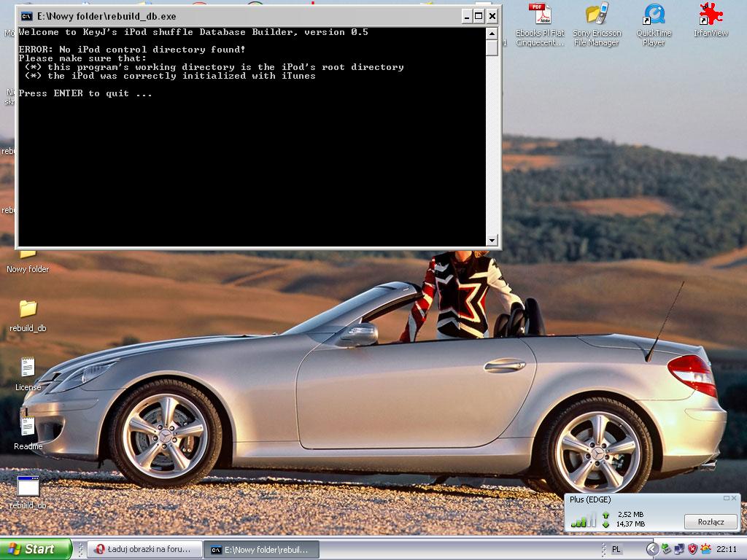Click the console scrollbar down arrow
The height and width of the screenshot is (560, 747).
(492, 240)
